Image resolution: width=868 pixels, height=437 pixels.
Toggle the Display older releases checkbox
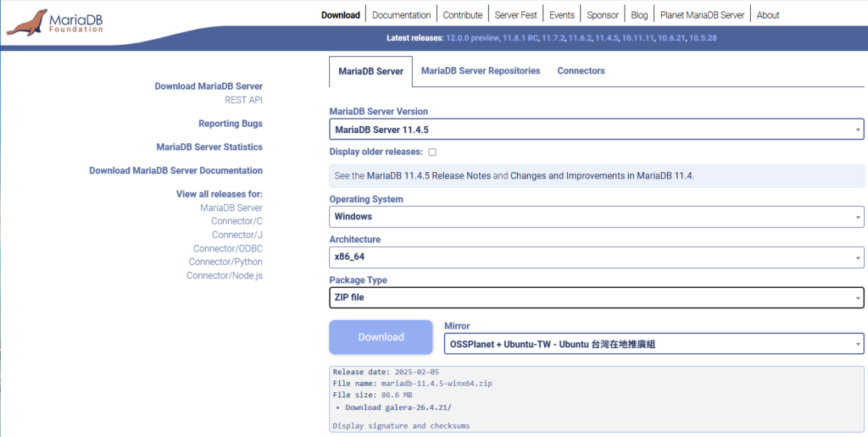pos(432,152)
